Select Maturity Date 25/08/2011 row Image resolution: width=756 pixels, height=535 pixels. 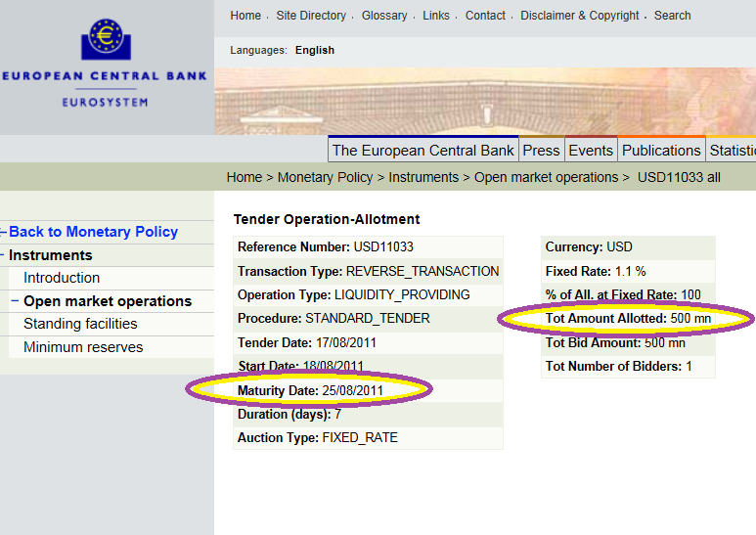tap(368, 390)
